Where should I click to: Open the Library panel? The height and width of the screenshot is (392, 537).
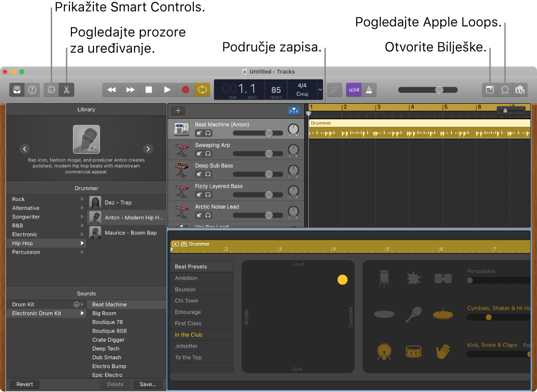(x=16, y=90)
